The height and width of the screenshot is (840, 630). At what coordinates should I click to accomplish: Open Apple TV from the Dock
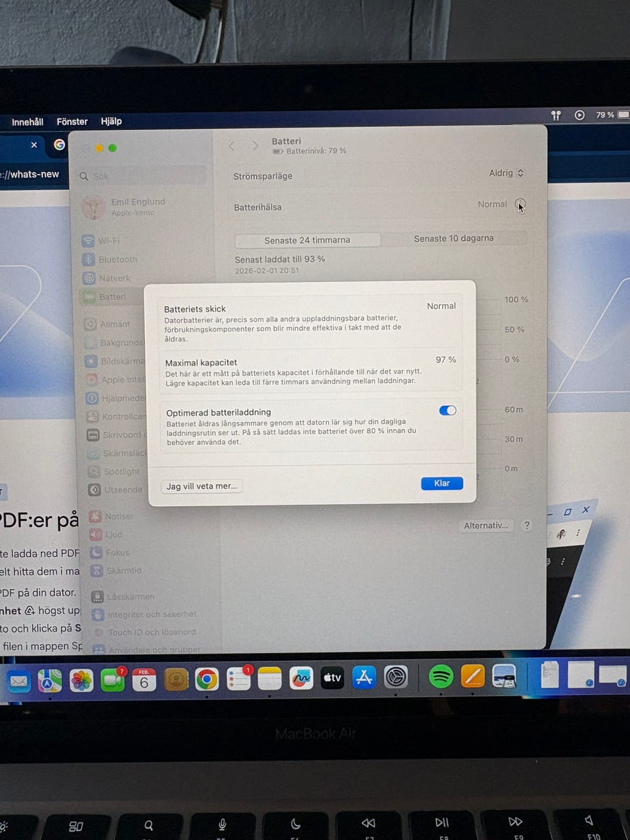pyautogui.click(x=332, y=678)
